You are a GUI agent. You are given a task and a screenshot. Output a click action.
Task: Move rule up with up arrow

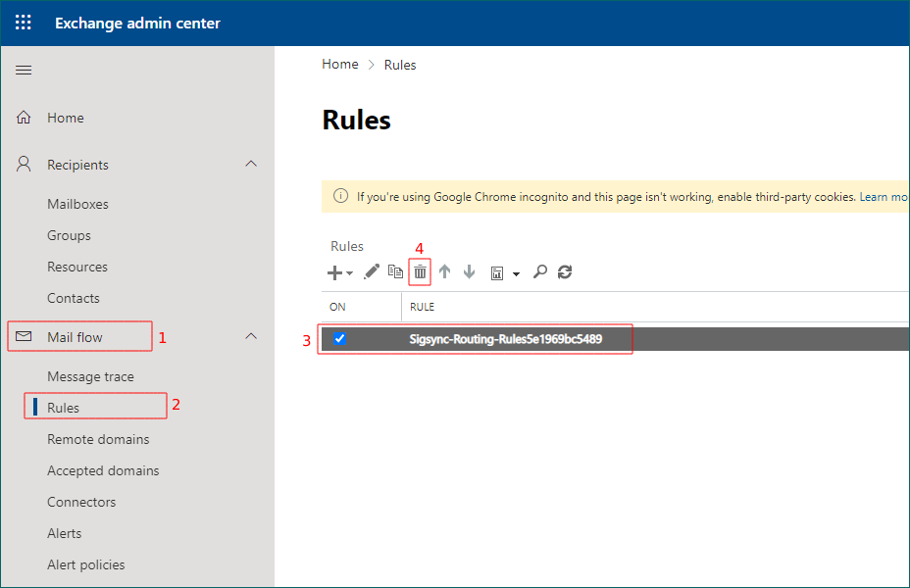[444, 271]
